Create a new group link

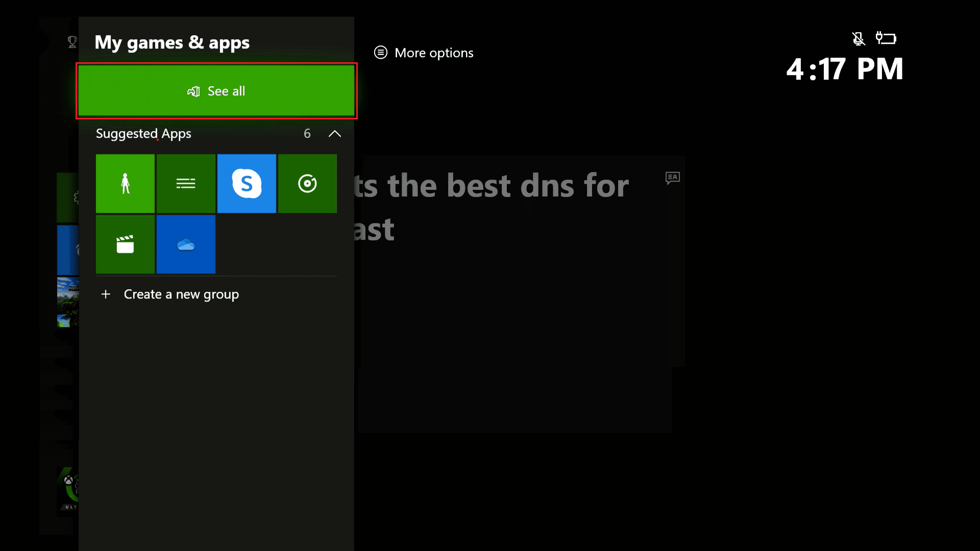tap(169, 294)
